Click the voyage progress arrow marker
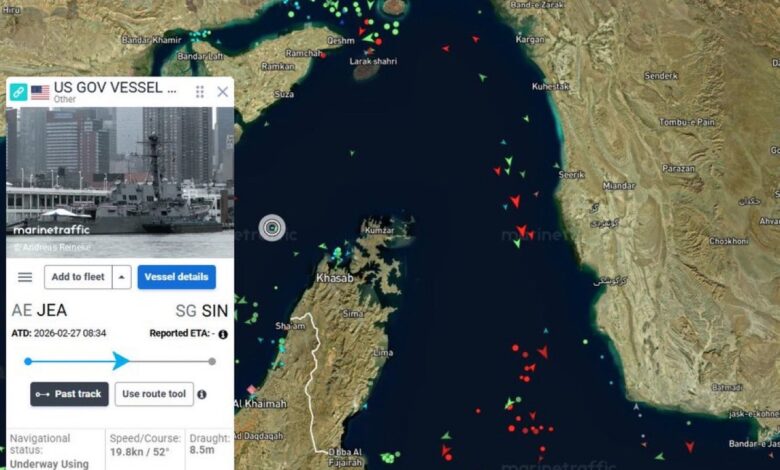The width and height of the screenshot is (780, 470). [x=120, y=361]
